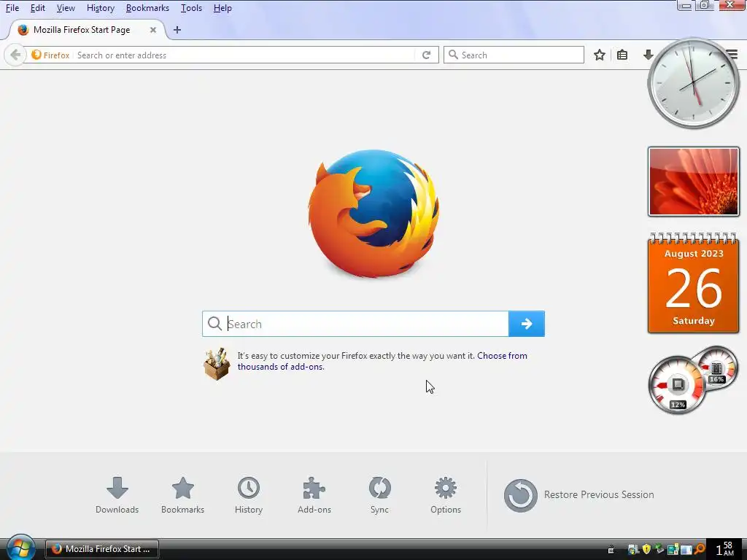Click the CPU meter gadget showing 12%
The image size is (747, 560).
[x=676, y=385]
